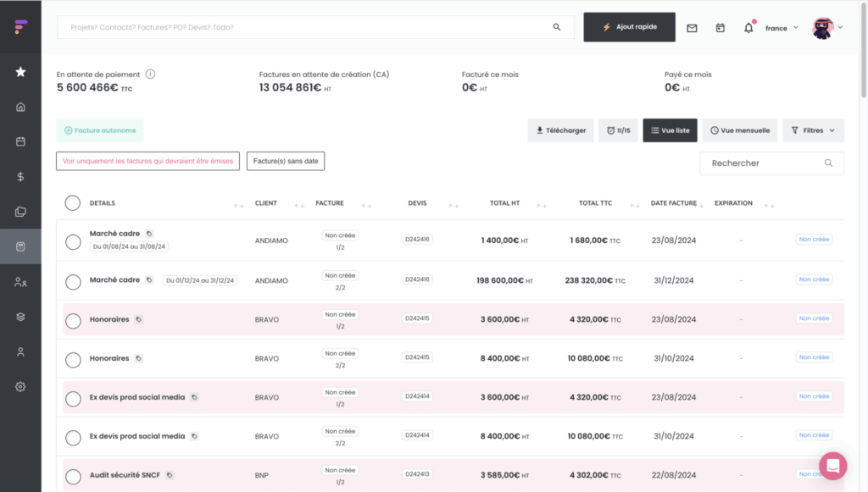868x492 pixels.
Task: Check the first Marché cadre row circle
Action: 73,242
